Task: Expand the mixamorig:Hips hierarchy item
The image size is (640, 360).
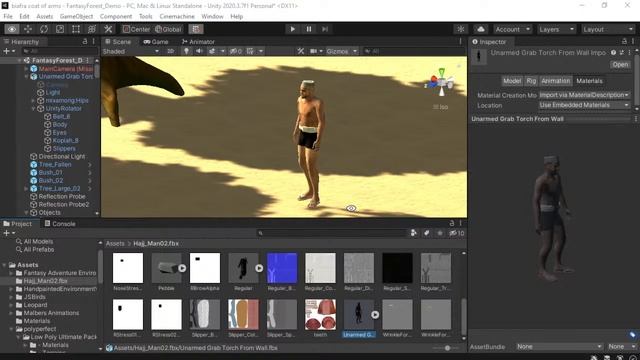Action: (33, 100)
